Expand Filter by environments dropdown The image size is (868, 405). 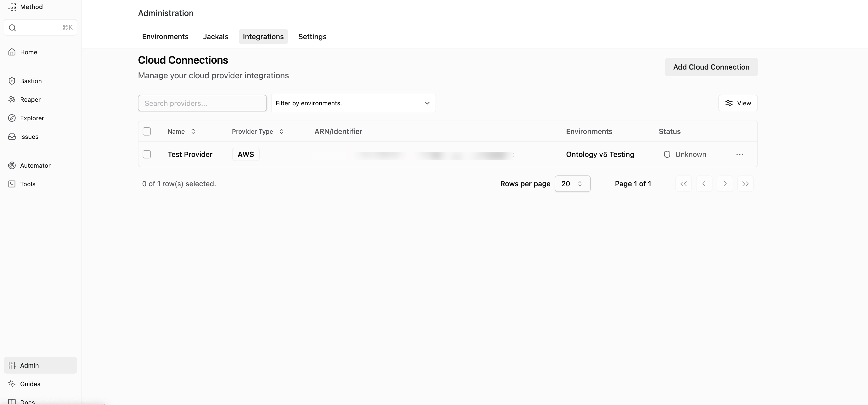(x=353, y=103)
